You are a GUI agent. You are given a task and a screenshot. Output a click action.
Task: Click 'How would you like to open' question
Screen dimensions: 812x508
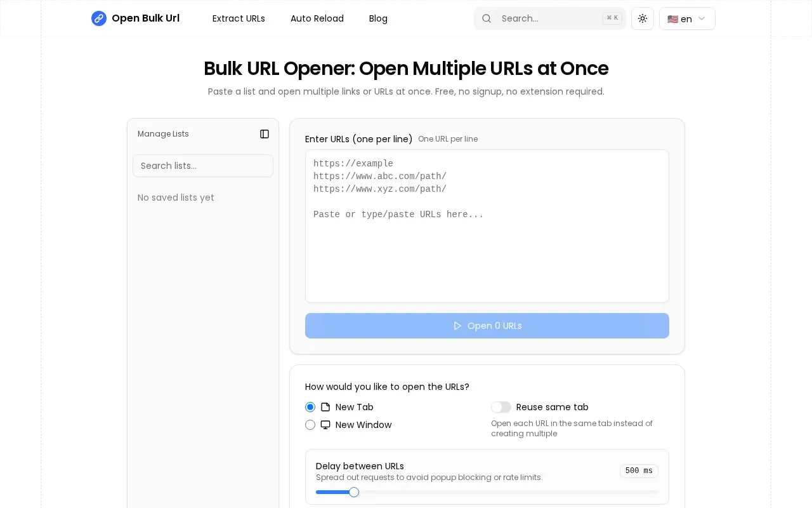point(387,387)
